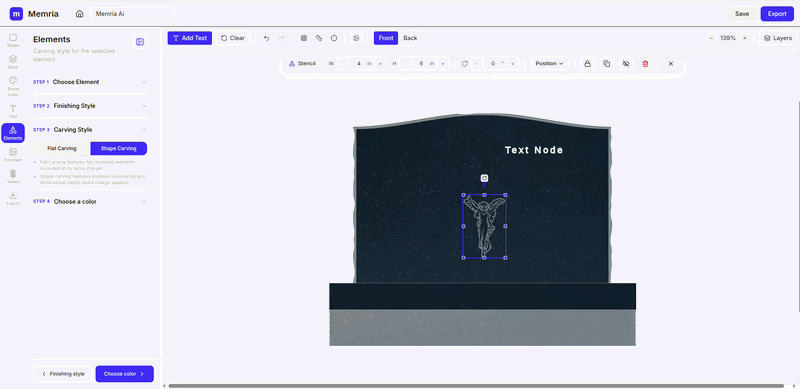
Task: Decrease height with minus stepper
Action: tap(406, 63)
